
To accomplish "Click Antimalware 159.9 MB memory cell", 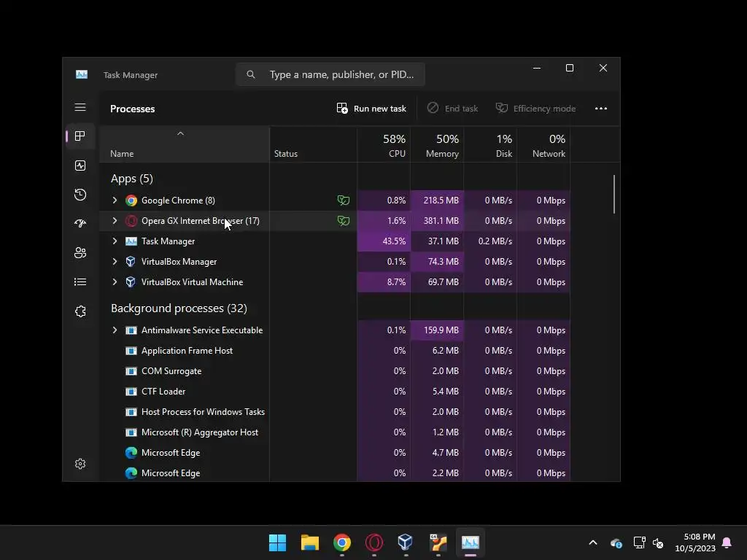I will 437,330.
